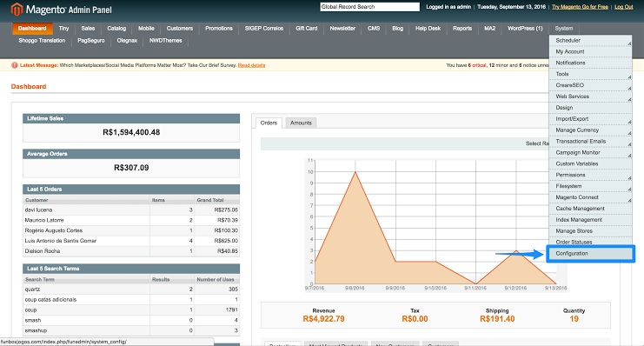Click Revenue value R$4,922.79
Screen dimensions: 644x346
click(x=323, y=319)
